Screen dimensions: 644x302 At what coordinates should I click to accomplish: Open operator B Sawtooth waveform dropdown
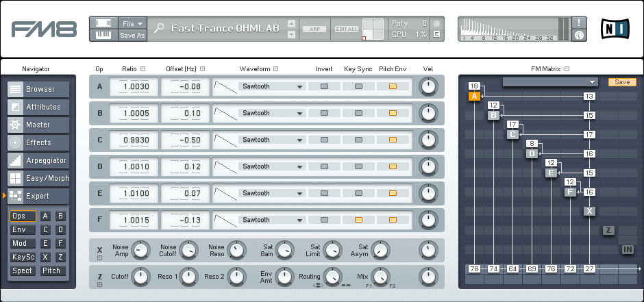coord(272,113)
